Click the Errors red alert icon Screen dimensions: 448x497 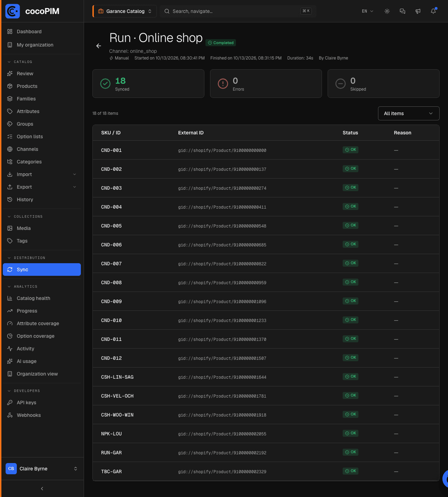[x=223, y=84]
